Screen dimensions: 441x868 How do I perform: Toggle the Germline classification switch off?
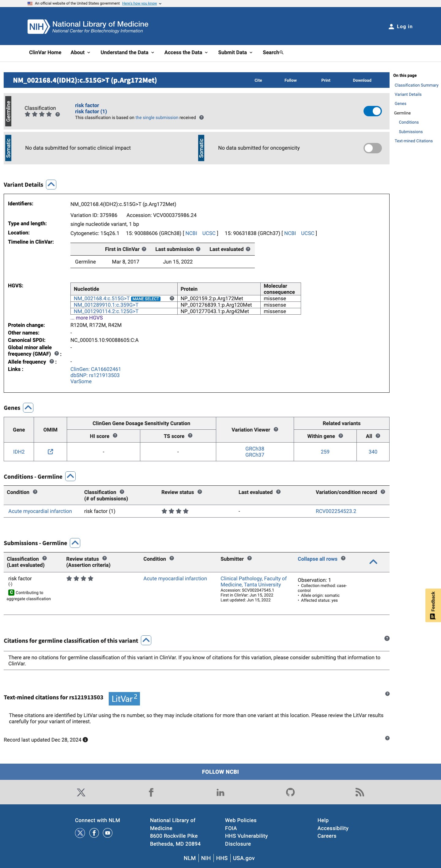coord(373,111)
